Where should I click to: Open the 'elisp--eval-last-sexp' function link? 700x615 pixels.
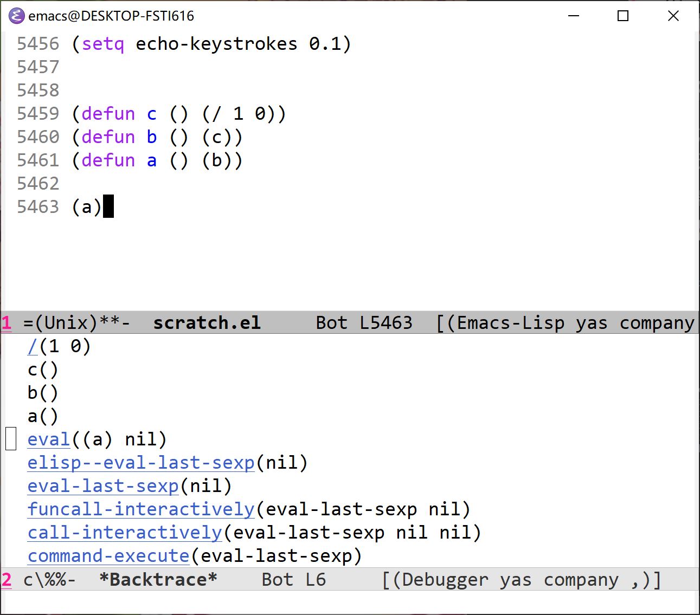[x=141, y=463]
